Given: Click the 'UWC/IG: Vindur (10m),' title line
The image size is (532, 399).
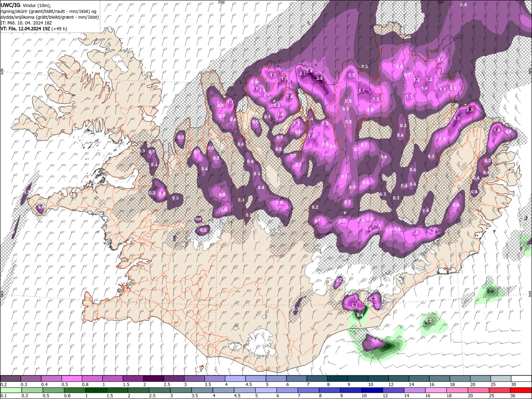Looking at the screenshot, I should [26, 5].
